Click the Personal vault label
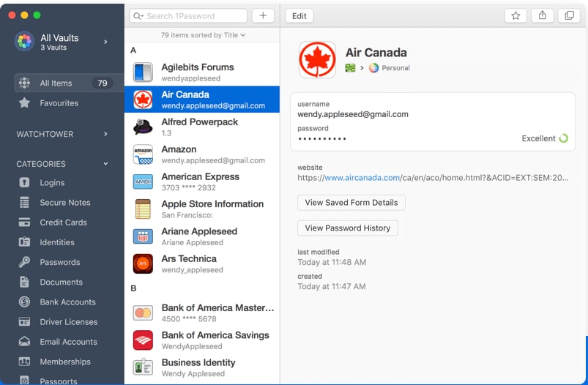The width and height of the screenshot is (588, 385). pyautogui.click(x=395, y=68)
